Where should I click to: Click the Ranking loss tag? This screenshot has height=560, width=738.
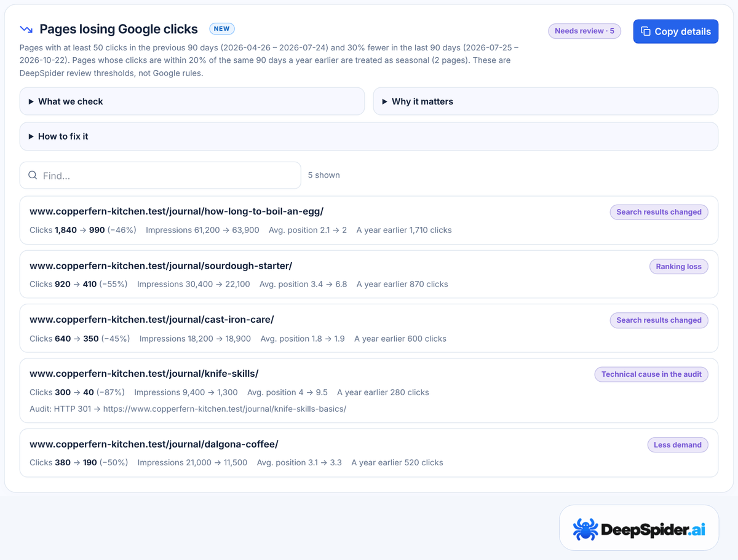click(x=678, y=266)
